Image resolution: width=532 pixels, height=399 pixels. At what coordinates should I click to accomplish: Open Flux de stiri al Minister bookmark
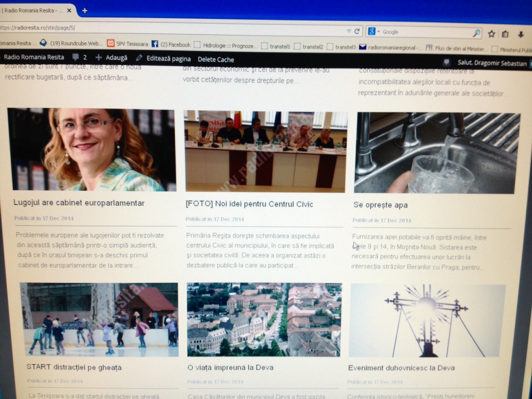456,49
